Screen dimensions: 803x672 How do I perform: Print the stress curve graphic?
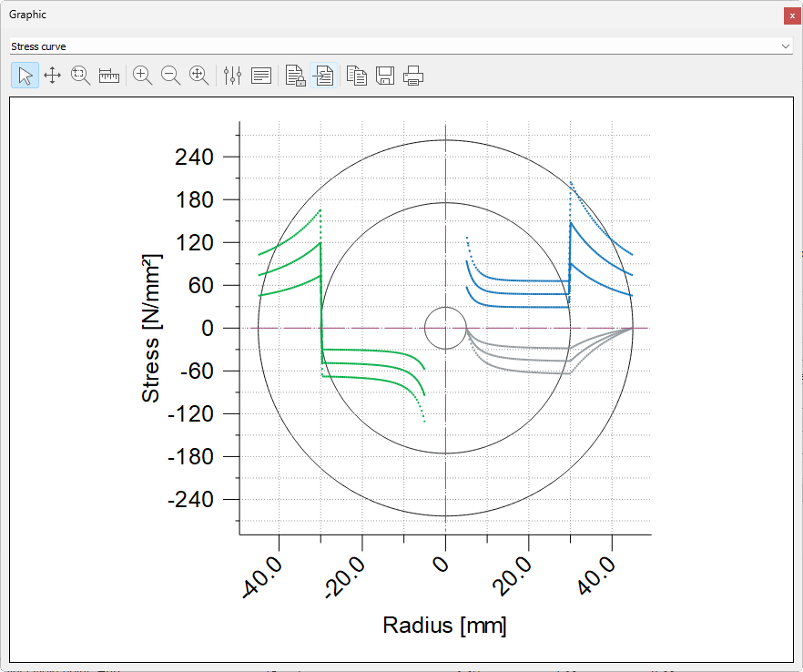coord(414,76)
